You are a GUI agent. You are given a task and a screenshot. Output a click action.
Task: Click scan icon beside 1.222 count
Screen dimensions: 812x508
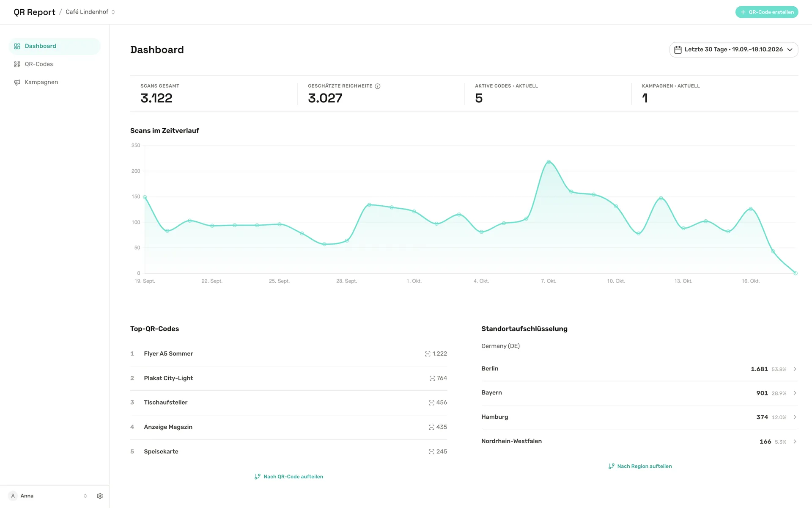pyautogui.click(x=428, y=354)
